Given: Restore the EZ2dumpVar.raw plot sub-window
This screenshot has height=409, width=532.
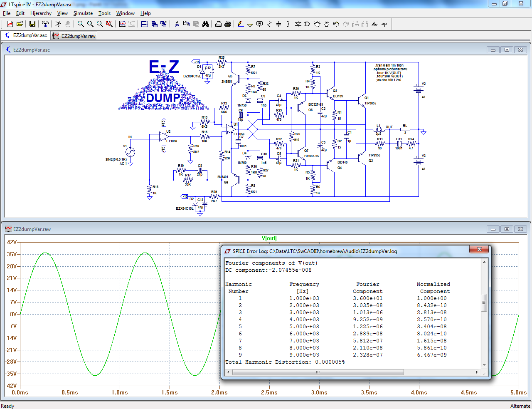Looking at the screenshot, I should 507,229.
